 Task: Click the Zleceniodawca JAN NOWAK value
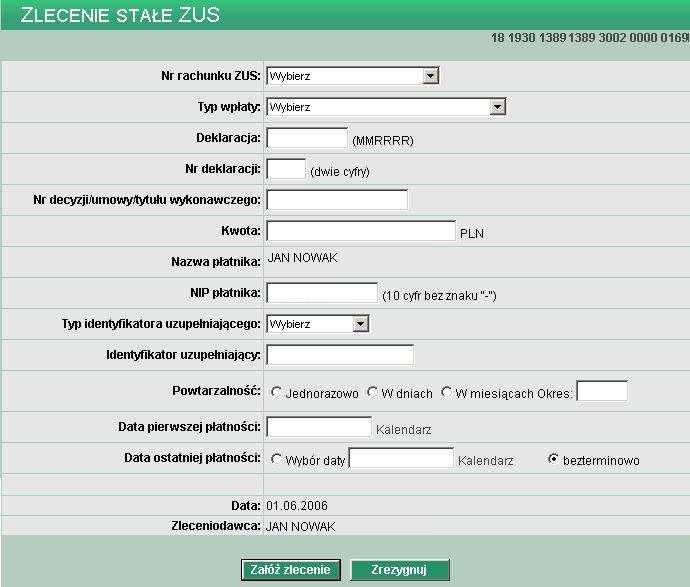301,526
